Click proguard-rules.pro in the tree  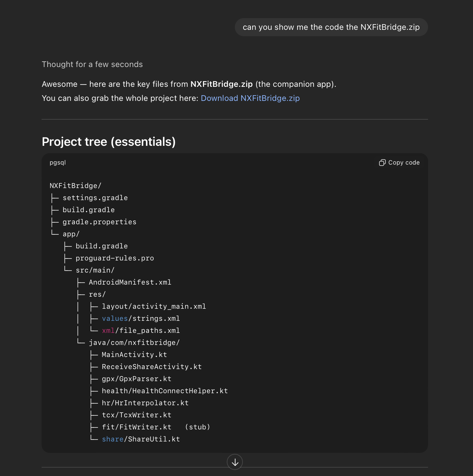pos(115,258)
